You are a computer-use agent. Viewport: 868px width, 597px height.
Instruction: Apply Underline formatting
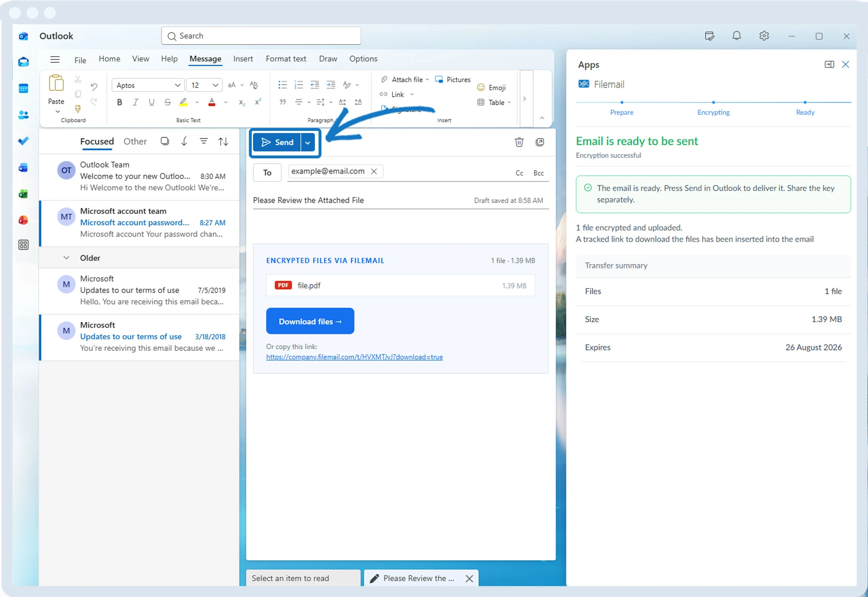[151, 102]
